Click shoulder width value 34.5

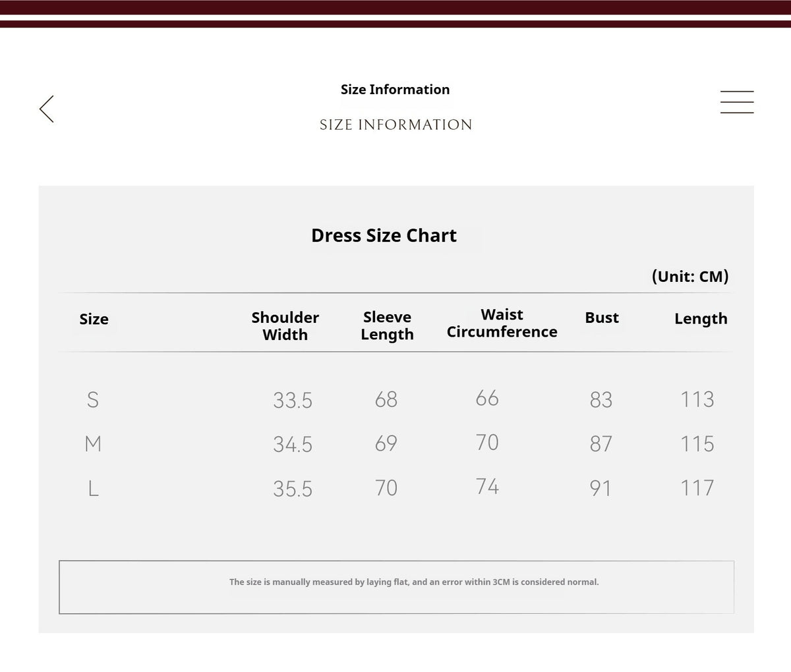[x=293, y=444]
